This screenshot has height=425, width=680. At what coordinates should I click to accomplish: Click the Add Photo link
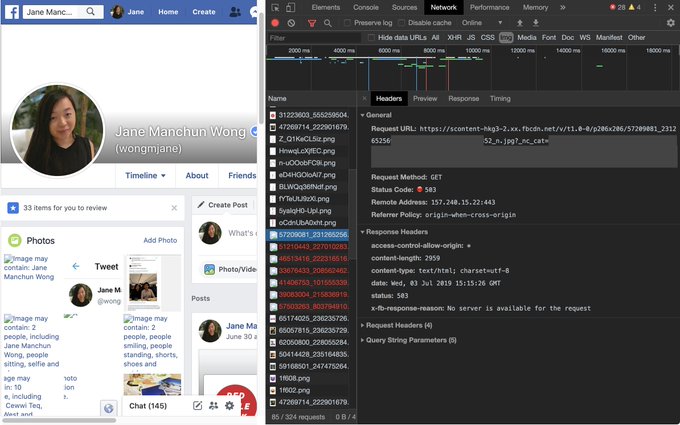click(x=160, y=240)
